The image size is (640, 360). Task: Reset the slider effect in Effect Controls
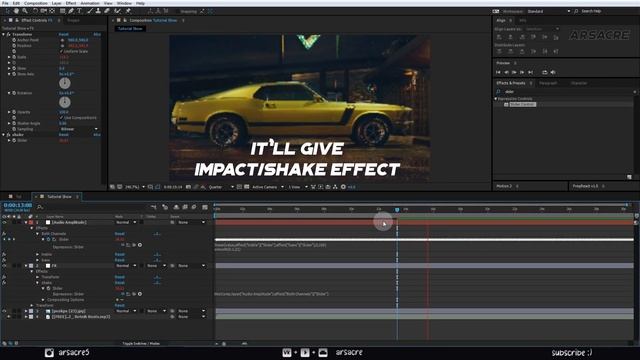64,135
